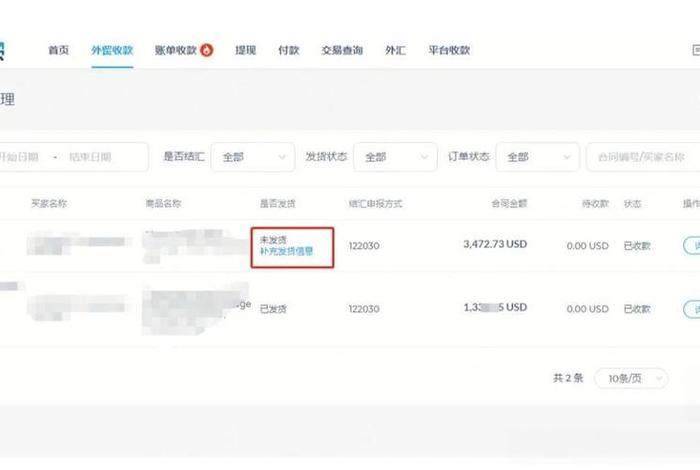Click 122030 in the 未发货 row

pos(364,245)
